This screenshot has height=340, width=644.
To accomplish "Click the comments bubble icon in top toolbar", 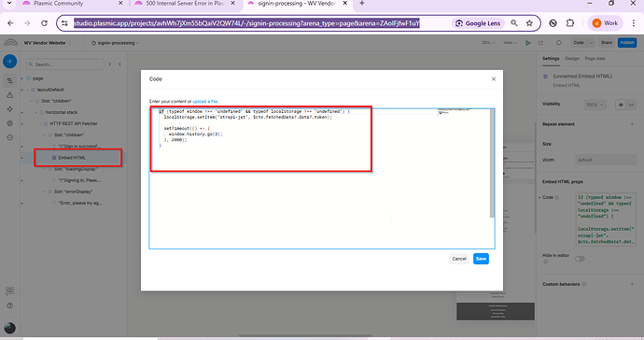I will 558,43.
